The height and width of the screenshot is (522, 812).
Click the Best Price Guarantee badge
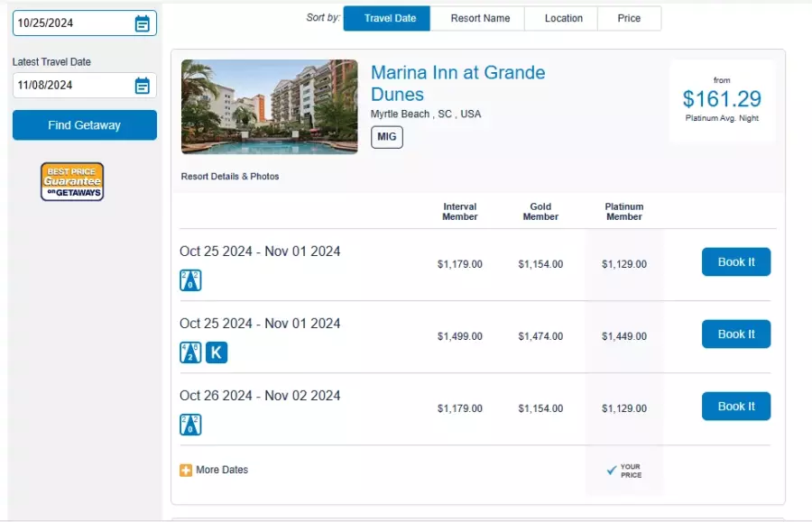[x=72, y=181]
